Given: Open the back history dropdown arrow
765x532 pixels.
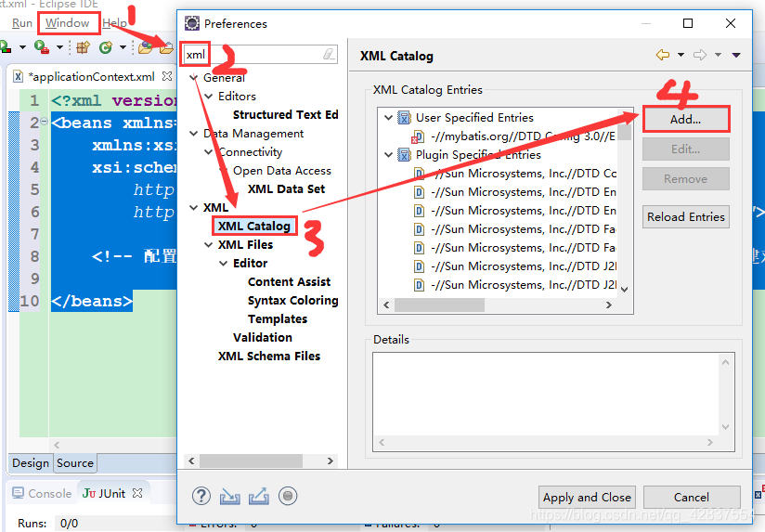Looking at the screenshot, I should (x=681, y=55).
